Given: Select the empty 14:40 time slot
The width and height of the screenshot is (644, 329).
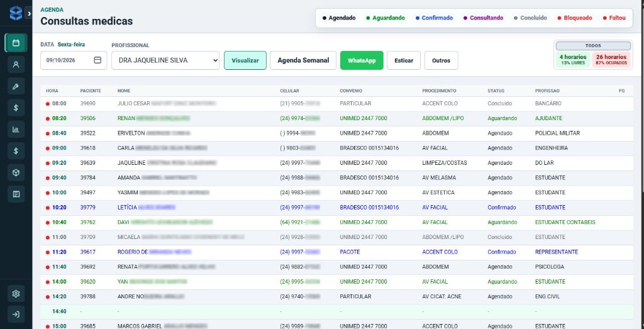Looking at the screenshot, I should click(x=336, y=311).
